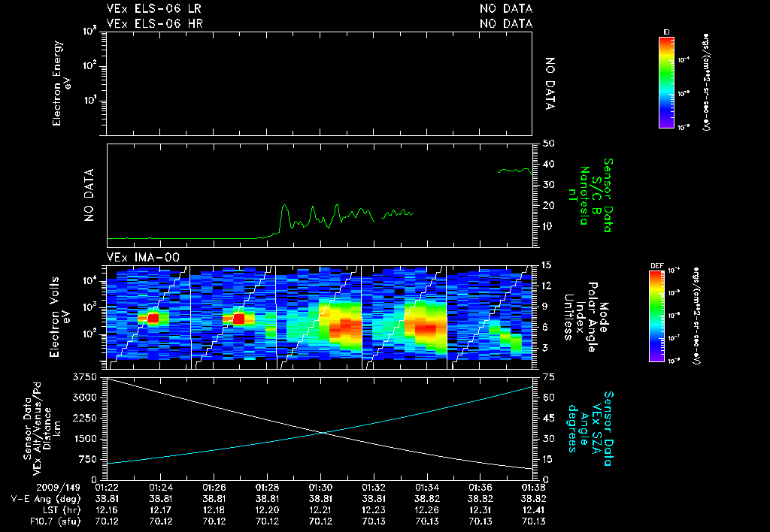This screenshot has width=770, height=532.
Task: Click the NO DATA label left of magnetometer panel
Action: [x=89, y=195]
